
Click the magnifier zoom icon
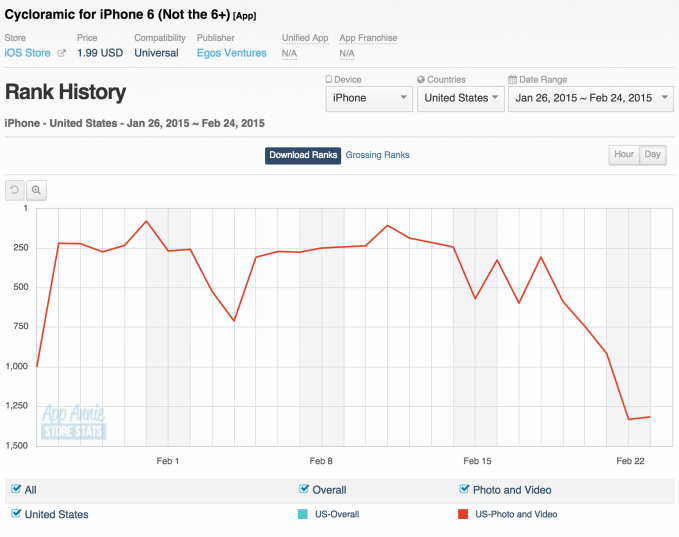[36, 189]
